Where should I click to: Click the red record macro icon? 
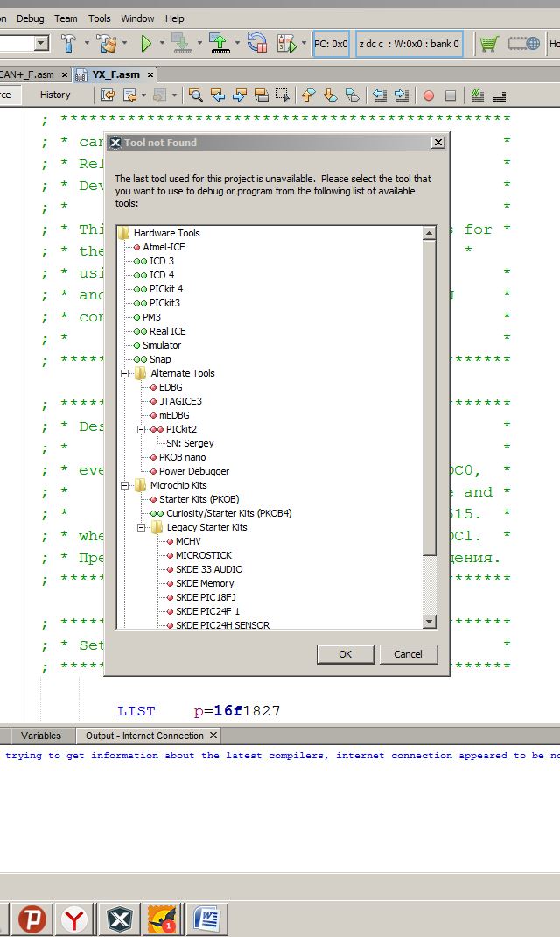(429, 95)
